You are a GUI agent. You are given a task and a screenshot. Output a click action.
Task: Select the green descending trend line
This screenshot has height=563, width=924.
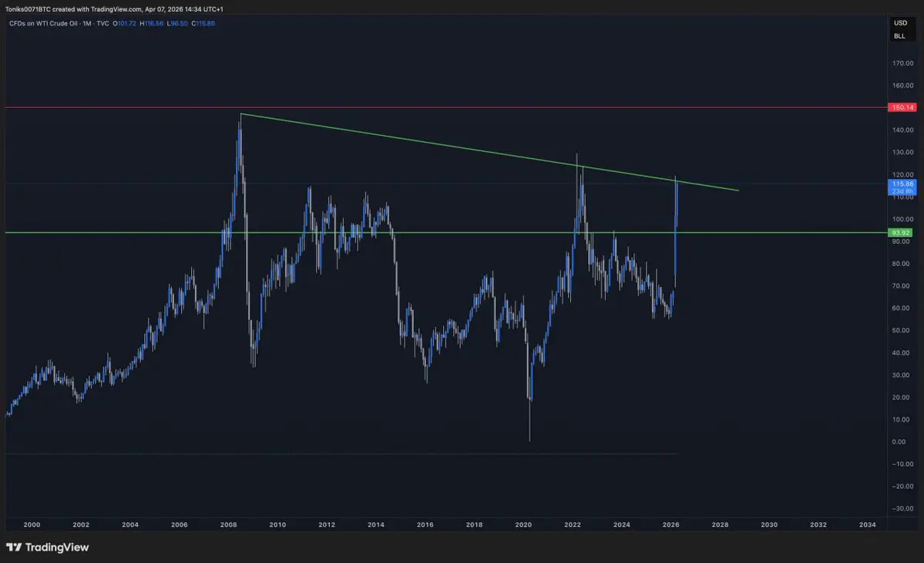click(489, 152)
